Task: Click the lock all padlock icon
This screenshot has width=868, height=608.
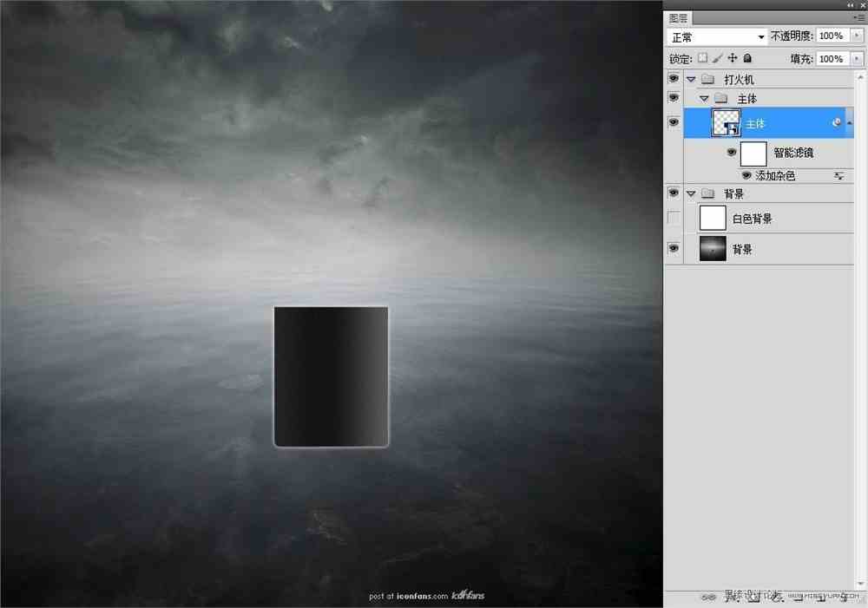Action: [747, 58]
